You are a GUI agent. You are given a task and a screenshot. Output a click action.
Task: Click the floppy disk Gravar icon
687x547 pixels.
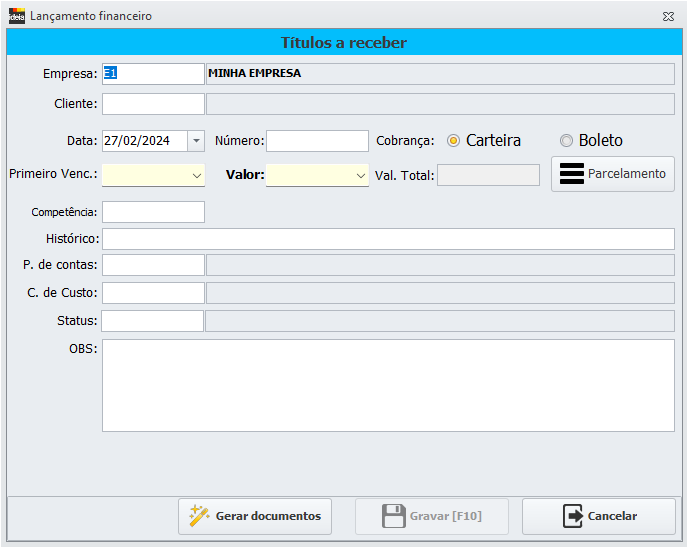pos(393,516)
